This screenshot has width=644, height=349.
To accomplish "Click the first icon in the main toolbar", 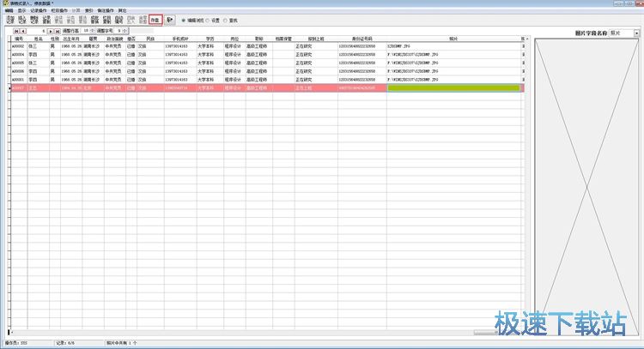I will click(10, 20).
